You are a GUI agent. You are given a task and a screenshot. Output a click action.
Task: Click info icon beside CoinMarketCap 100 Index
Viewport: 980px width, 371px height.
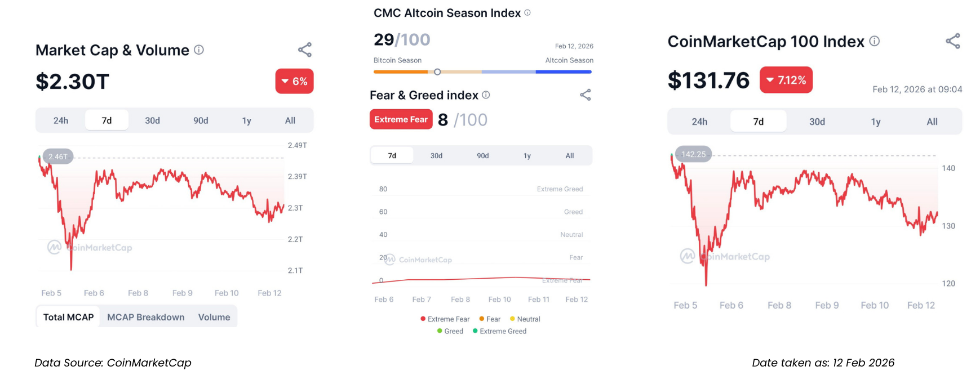pyautogui.click(x=875, y=41)
